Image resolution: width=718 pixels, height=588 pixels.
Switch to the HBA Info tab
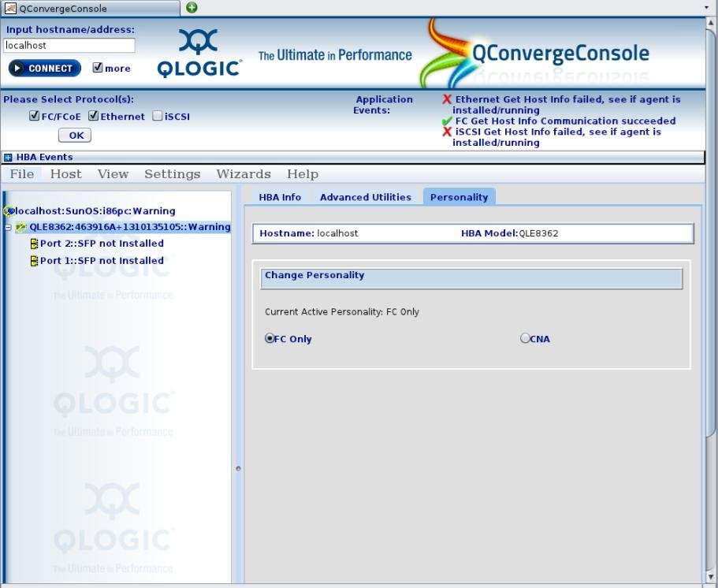point(280,197)
